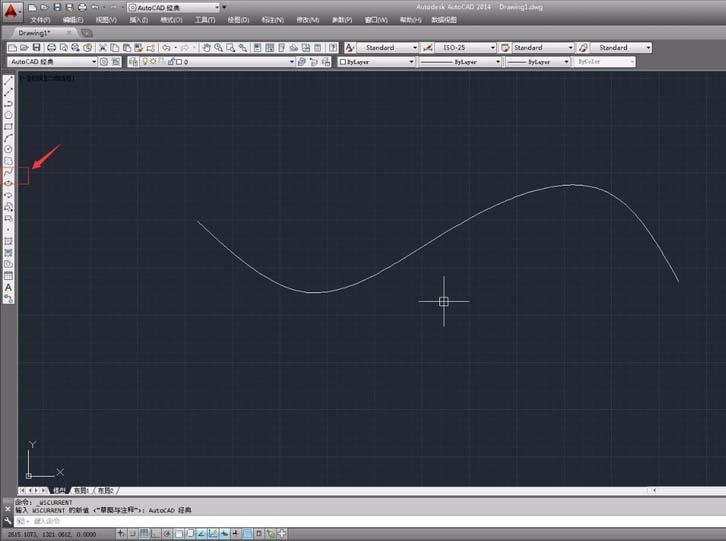Select the Ellipse tool
The image size is (726, 541).
[8, 183]
